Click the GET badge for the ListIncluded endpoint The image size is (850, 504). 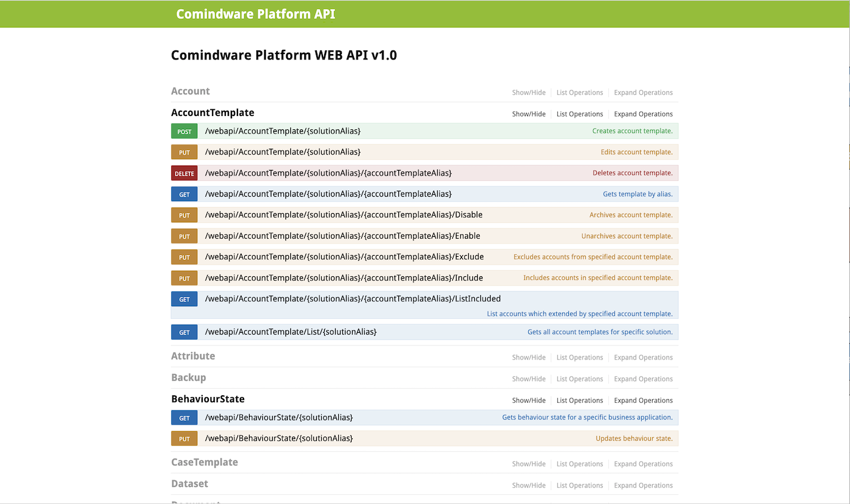click(x=184, y=299)
